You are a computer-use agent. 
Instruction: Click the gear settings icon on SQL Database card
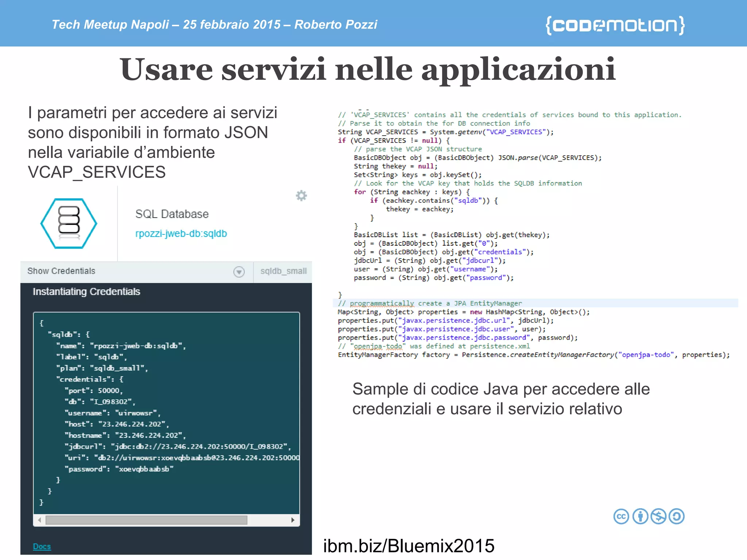[301, 196]
